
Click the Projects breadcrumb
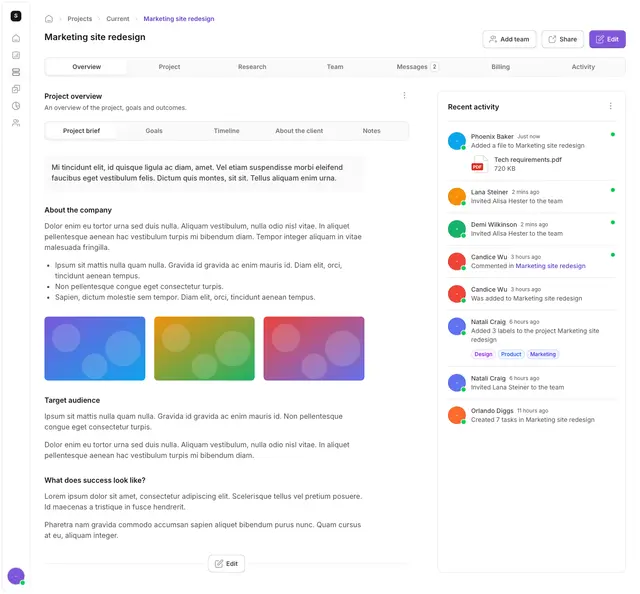80,19
